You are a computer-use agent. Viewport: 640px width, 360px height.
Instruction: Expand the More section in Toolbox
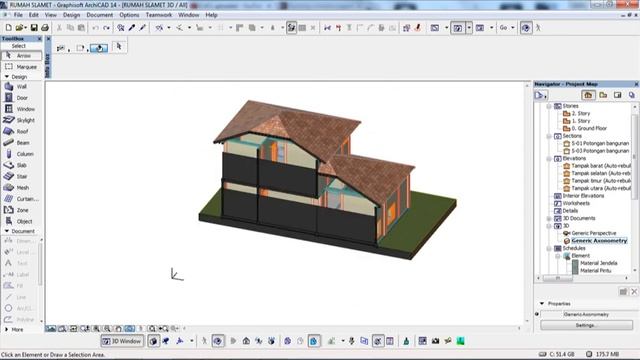click(x=7, y=329)
